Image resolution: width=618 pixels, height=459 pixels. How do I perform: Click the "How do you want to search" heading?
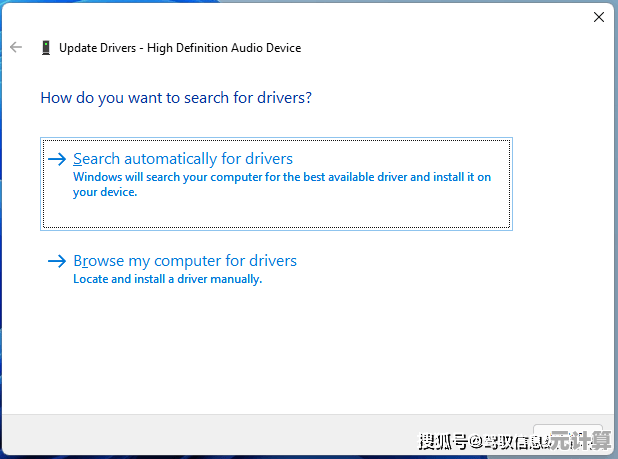[175, 98]
